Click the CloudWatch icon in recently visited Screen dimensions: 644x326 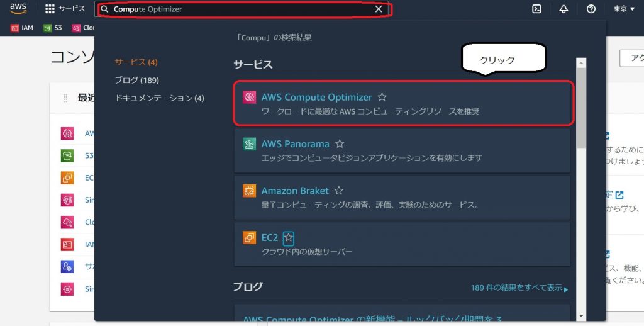point(67,222)
